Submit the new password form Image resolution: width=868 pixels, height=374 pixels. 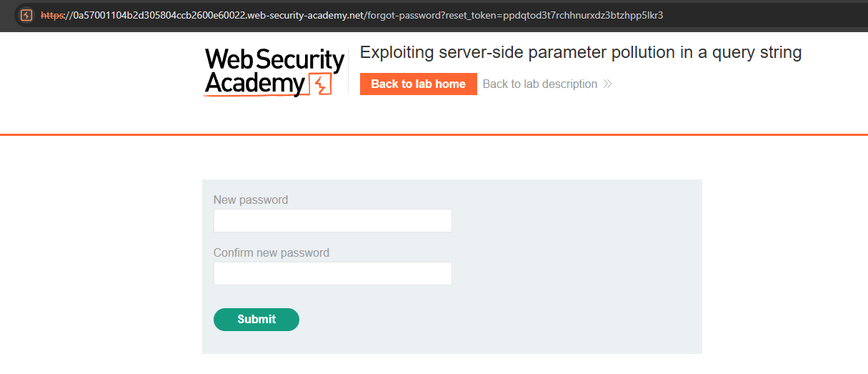point(256,320)
